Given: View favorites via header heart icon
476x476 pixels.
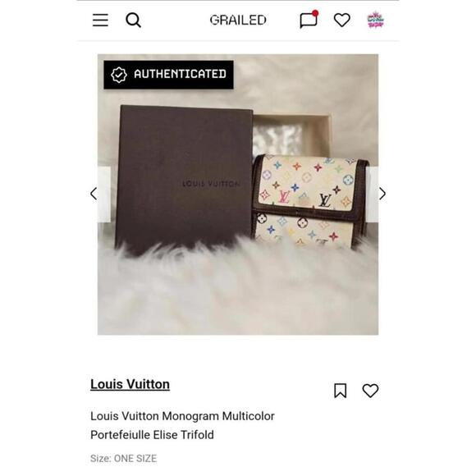Looking at the screenshot, I should click(x=342, y=20).
